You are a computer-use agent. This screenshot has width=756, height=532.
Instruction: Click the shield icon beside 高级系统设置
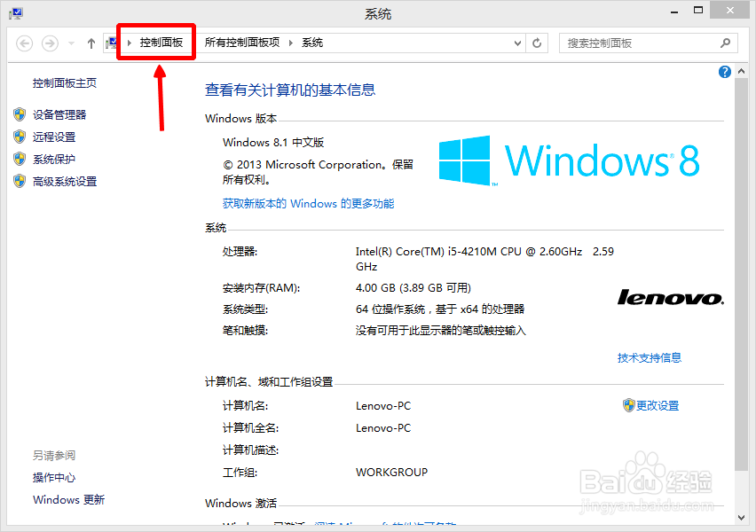pos(20,181)
